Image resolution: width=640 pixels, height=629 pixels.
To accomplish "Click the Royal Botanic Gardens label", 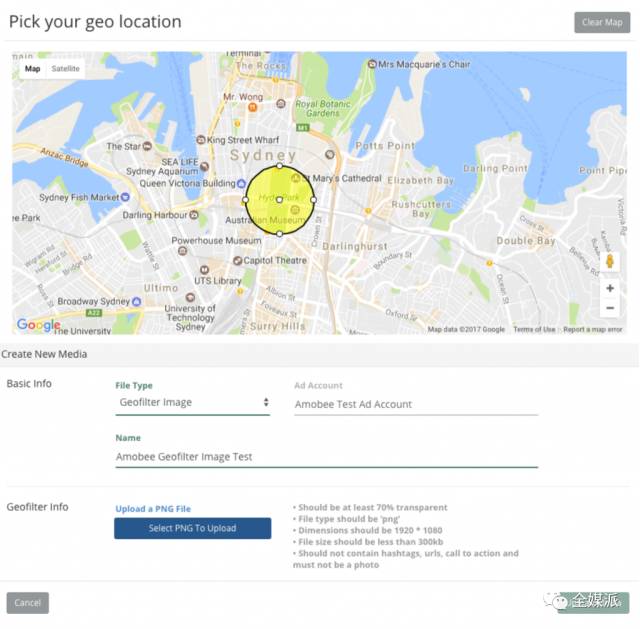I will pos(322,108).
